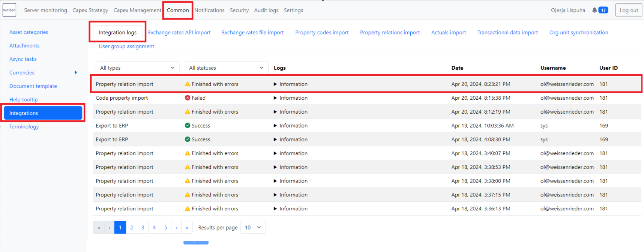The image size is (644, 252).
Task: Expand Currencies submenu arrow
Action: 76,72
